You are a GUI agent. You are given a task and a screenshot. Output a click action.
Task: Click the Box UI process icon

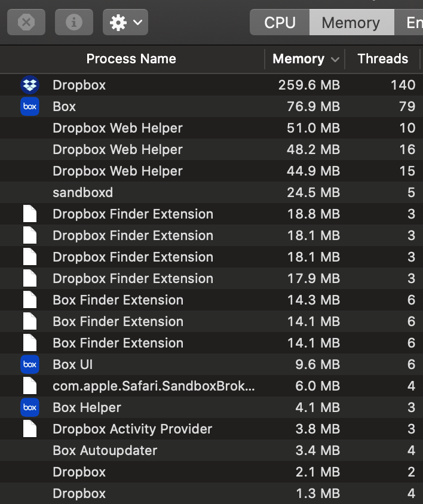point(30,364)
